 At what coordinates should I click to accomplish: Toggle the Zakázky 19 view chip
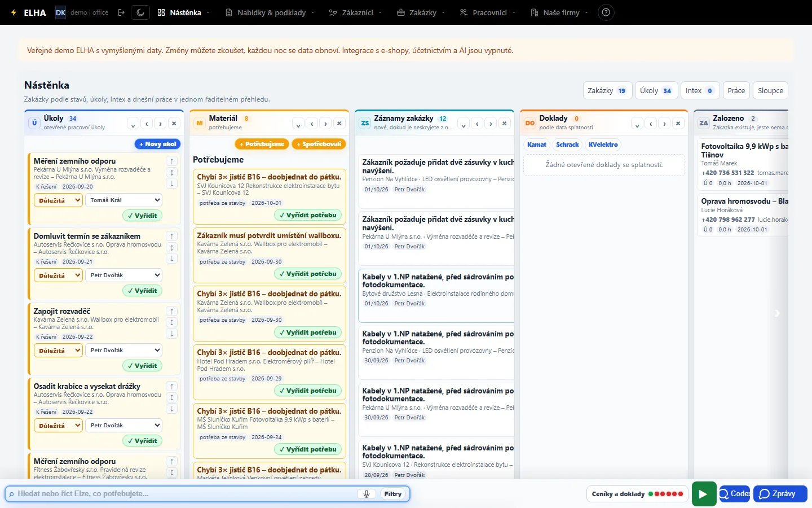coord(607,90)
